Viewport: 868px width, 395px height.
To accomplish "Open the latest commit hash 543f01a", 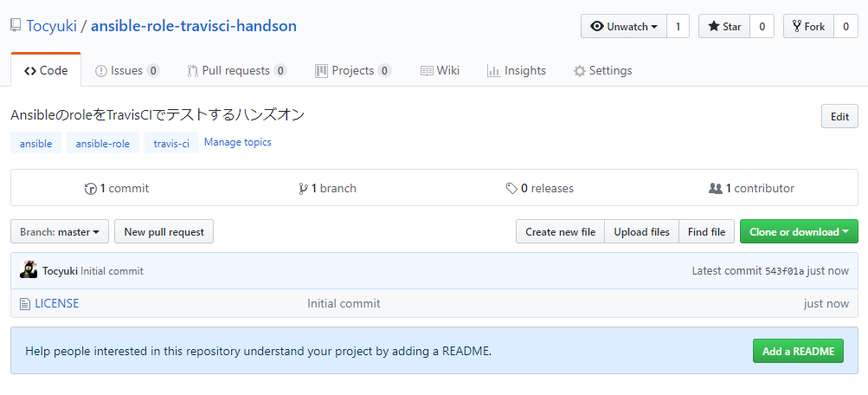I will (784, 271).
